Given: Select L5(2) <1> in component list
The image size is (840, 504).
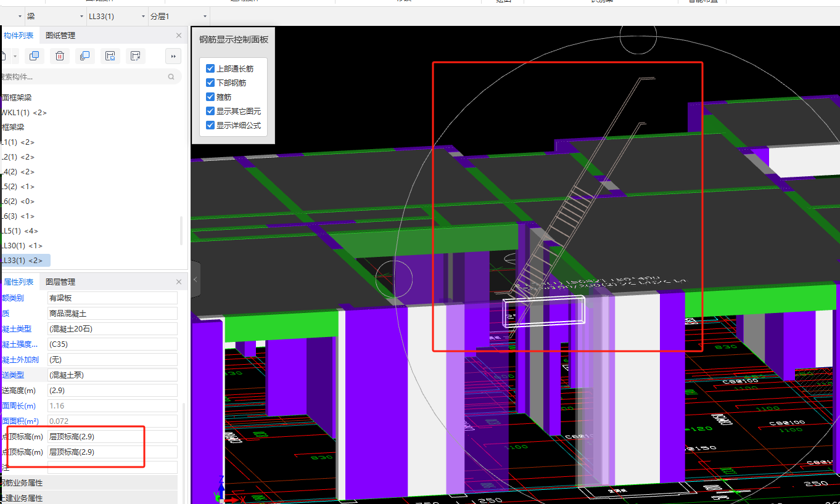Looking at the screenshot, I should (x=18, y=187).
